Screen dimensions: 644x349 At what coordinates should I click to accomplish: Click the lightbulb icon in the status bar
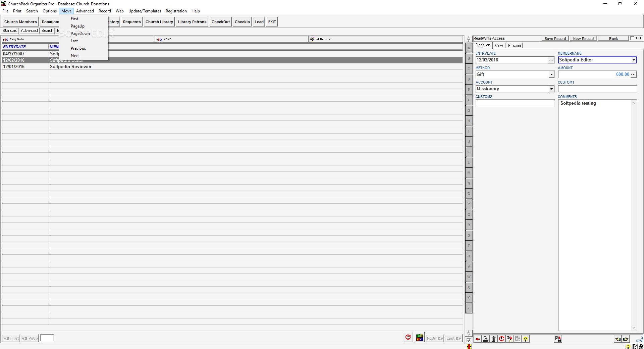pyautogui.click(x=628, y=347)
